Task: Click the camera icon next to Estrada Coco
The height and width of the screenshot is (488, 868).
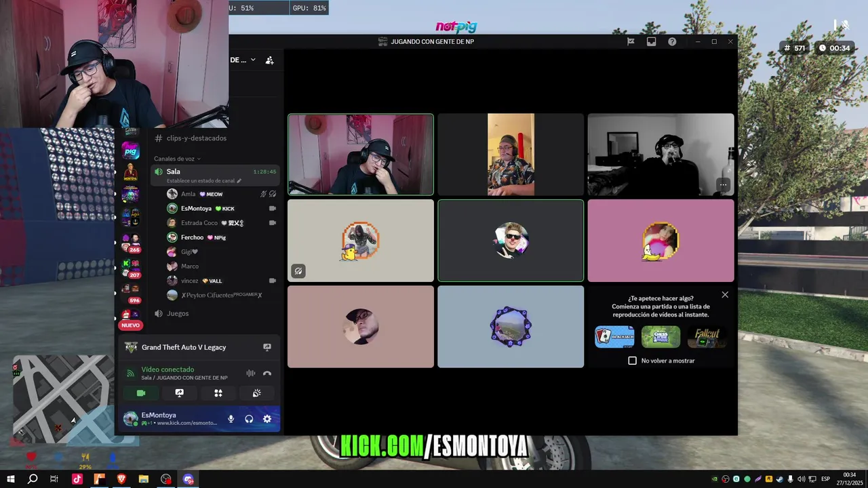Action: click(273, 223)
